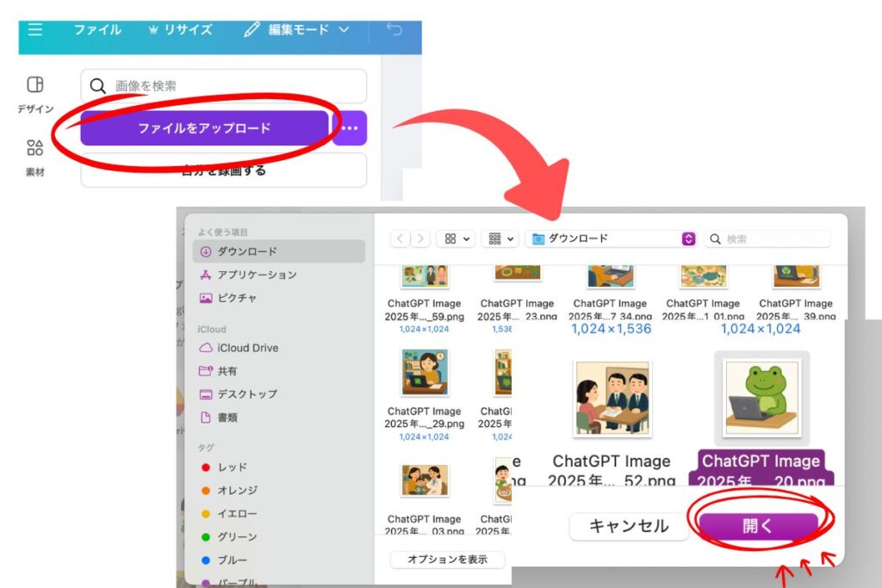This screenshot has width=882, height=588.
Task: Go back with the left chevron
Action: [401, 238]
